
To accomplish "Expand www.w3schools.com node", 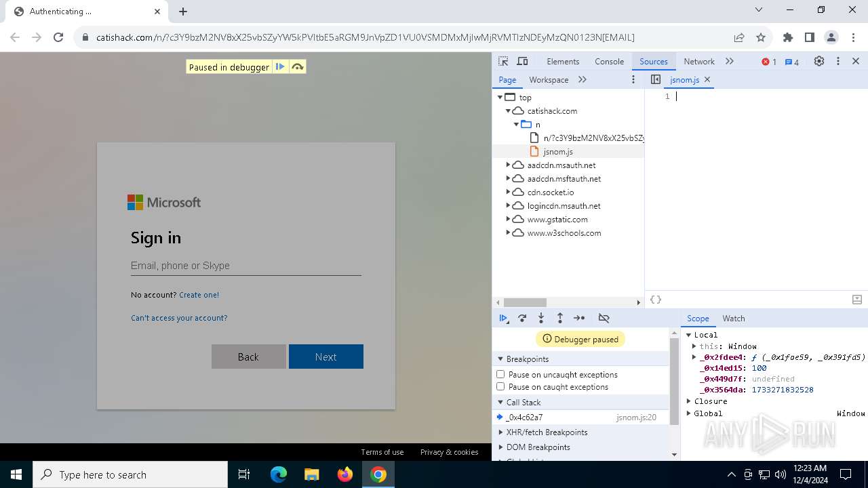I will click(x=508, y=232).
